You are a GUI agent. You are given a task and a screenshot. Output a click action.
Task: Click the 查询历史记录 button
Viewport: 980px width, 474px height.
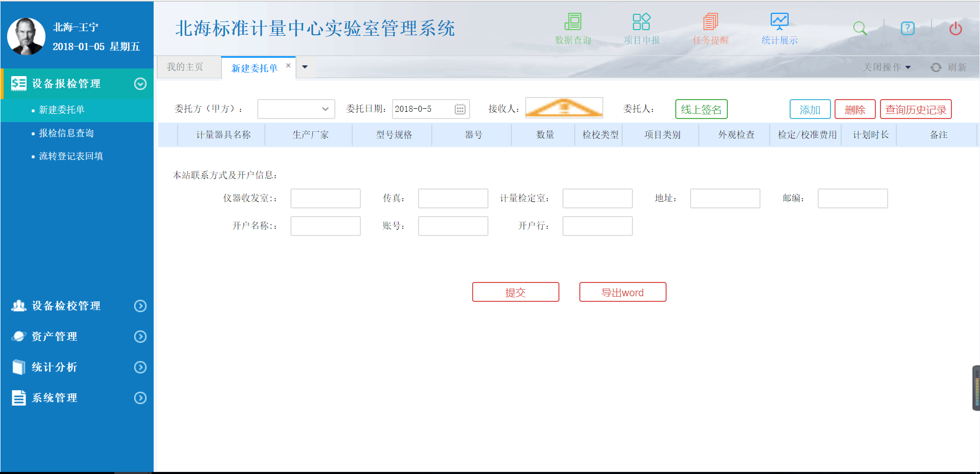click(x=916, y=109)
